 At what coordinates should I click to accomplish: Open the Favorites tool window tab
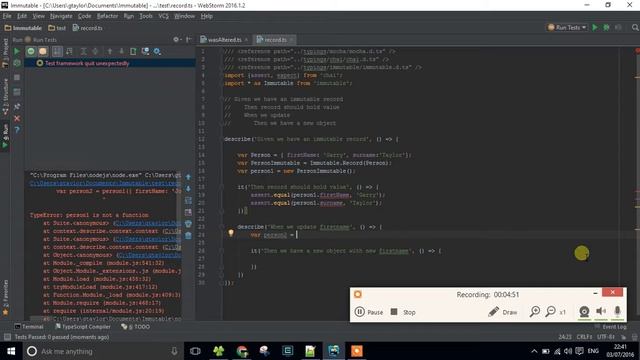coord(5,297)
